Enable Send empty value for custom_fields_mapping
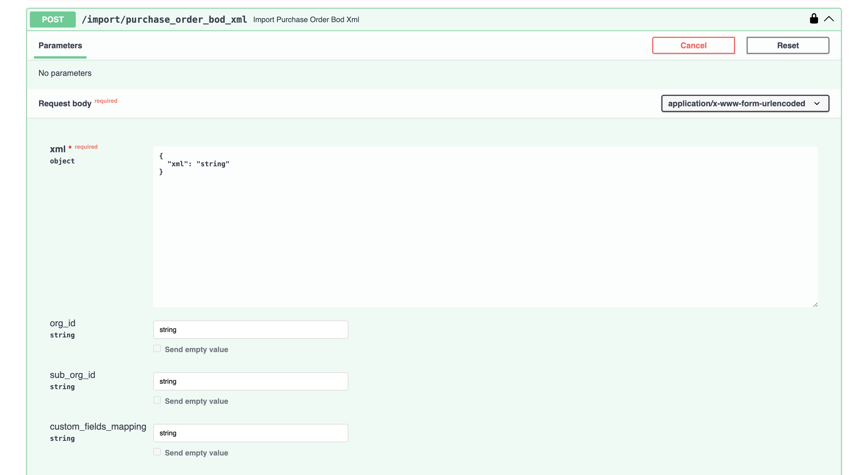 157,452
